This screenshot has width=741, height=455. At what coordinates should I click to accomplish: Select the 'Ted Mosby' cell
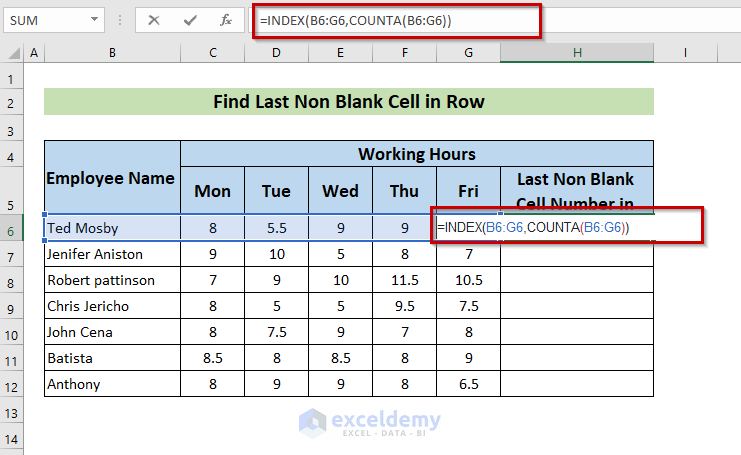coord(112,228)
